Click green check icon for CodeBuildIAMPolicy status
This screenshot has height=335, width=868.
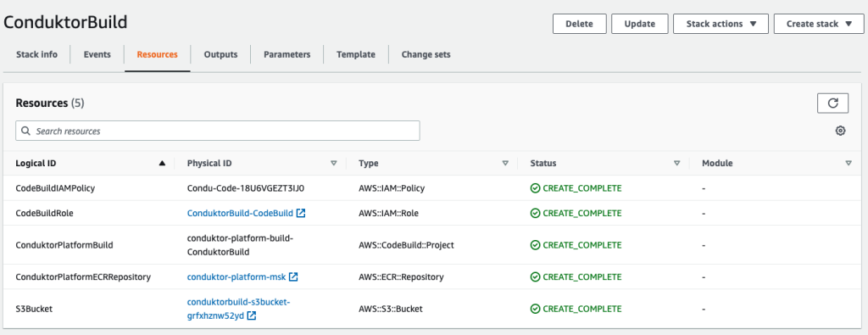click(x=535, y=188)
